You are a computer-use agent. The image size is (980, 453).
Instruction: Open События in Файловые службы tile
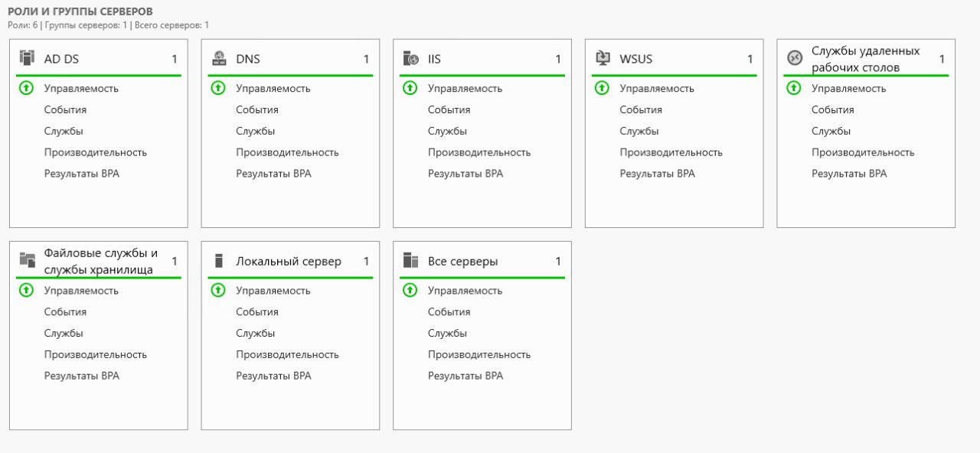[65, 311]
